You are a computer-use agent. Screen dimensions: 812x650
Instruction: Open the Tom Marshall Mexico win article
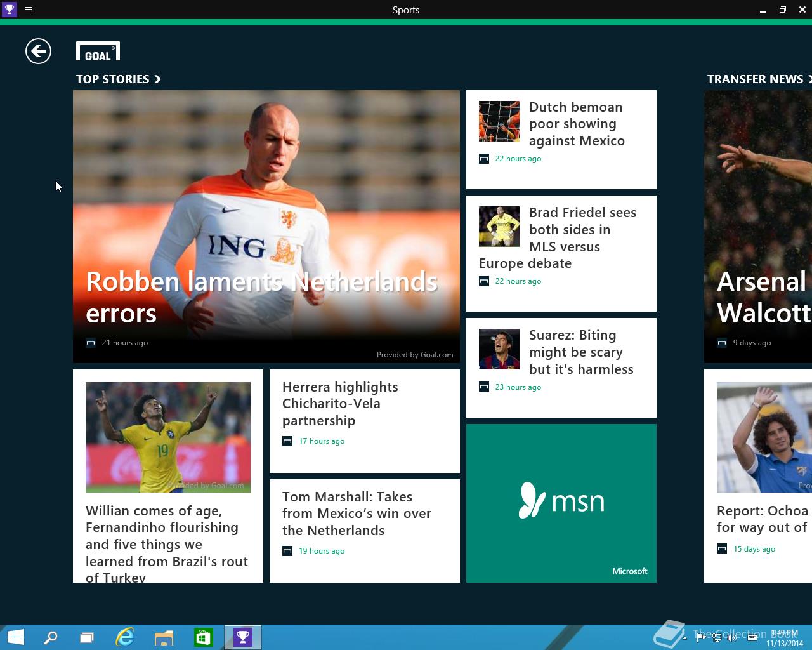coord(365,531)
